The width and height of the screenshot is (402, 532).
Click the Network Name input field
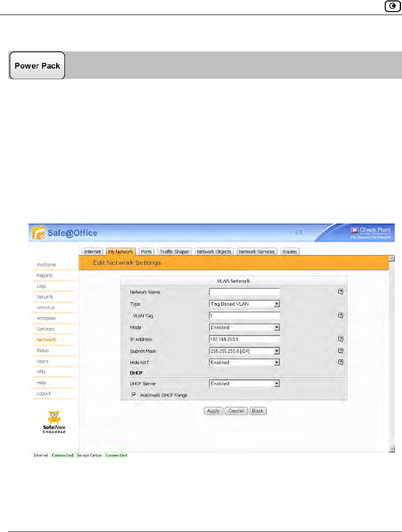click(x=244, y=292)
